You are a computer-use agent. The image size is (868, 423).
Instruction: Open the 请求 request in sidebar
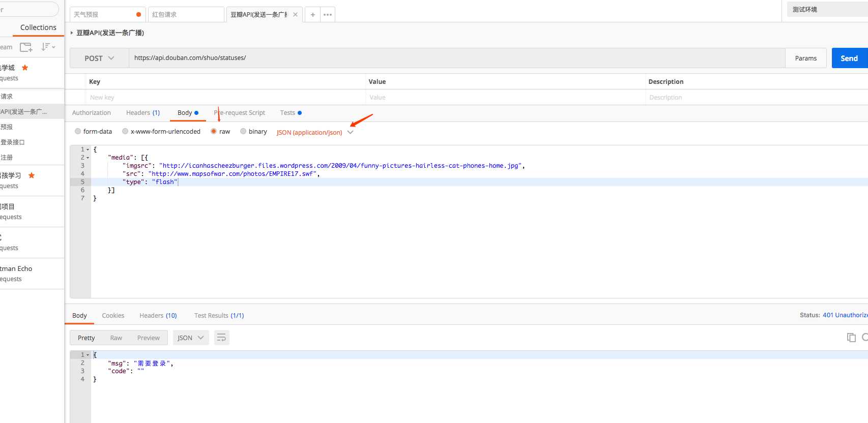point(32,97)
